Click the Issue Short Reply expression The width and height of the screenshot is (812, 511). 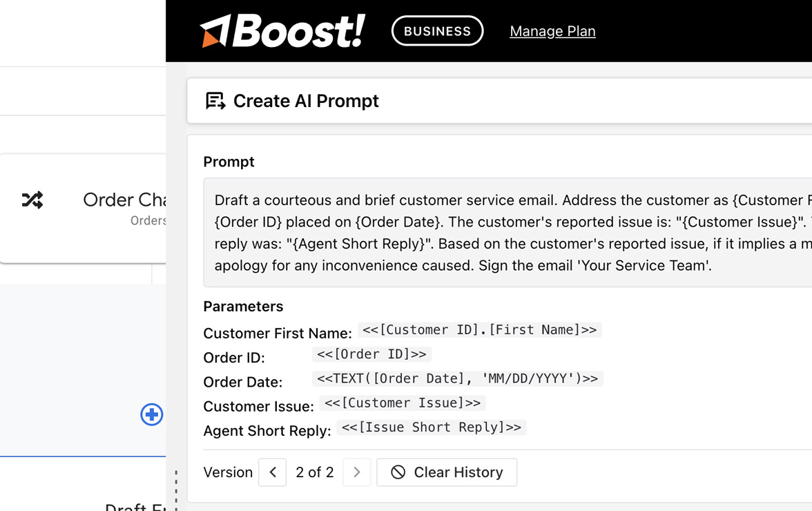pos(431,427)
